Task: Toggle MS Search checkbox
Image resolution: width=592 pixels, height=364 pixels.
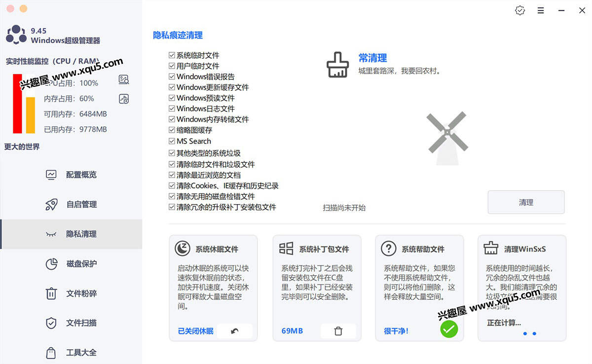Action: tap(172, 141)
